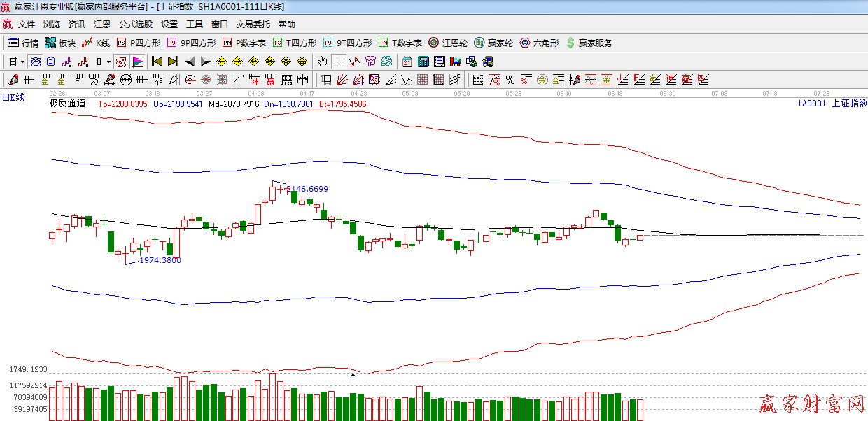Select the hand pan tool
868x421 pixels.
[323, 62]
